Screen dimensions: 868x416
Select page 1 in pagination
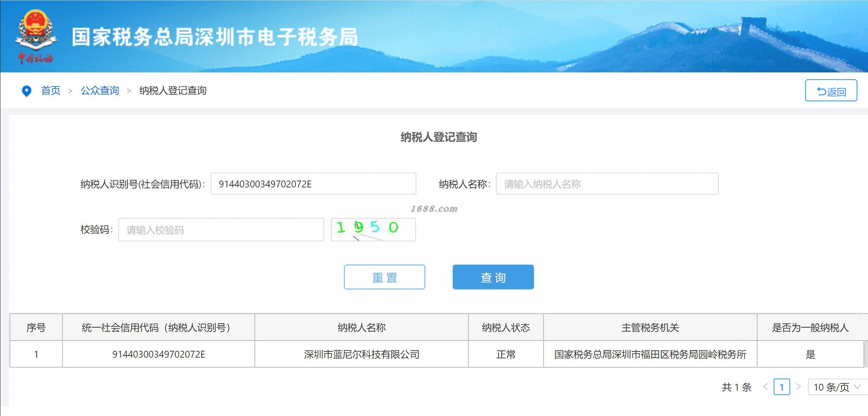(782, 387)
